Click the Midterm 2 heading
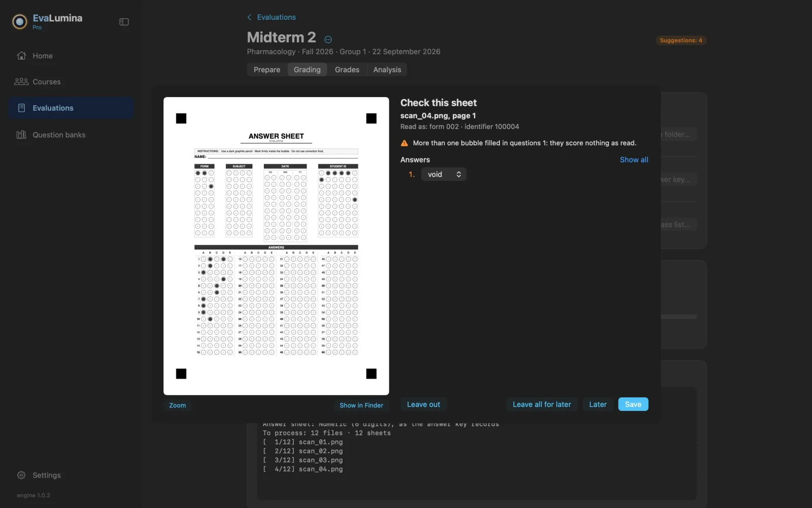812x508 pixels. coord(281,38)
